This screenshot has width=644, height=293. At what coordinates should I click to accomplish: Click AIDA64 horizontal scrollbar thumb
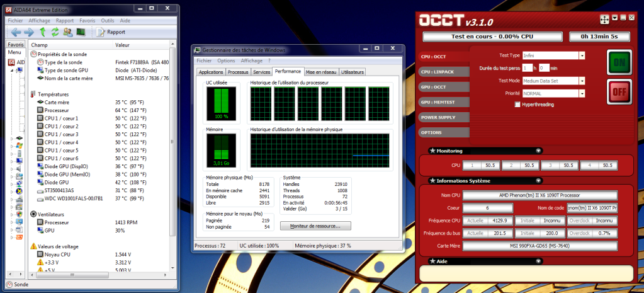point(73,275)
